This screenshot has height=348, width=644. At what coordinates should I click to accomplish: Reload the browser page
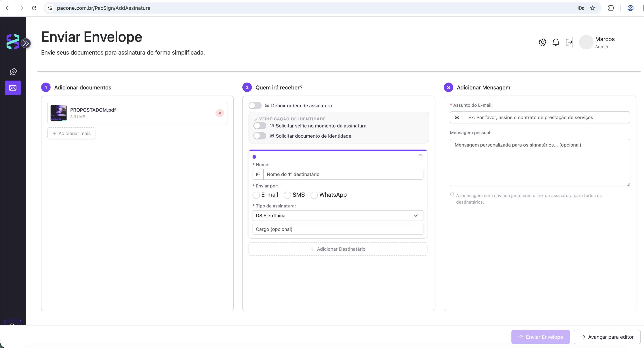tap(34, 8)
